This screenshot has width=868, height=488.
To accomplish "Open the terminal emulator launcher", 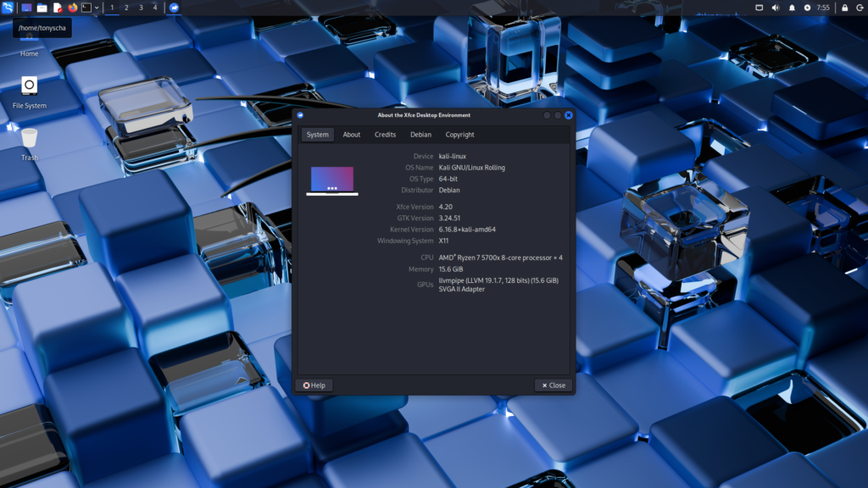I will point(86,8).
